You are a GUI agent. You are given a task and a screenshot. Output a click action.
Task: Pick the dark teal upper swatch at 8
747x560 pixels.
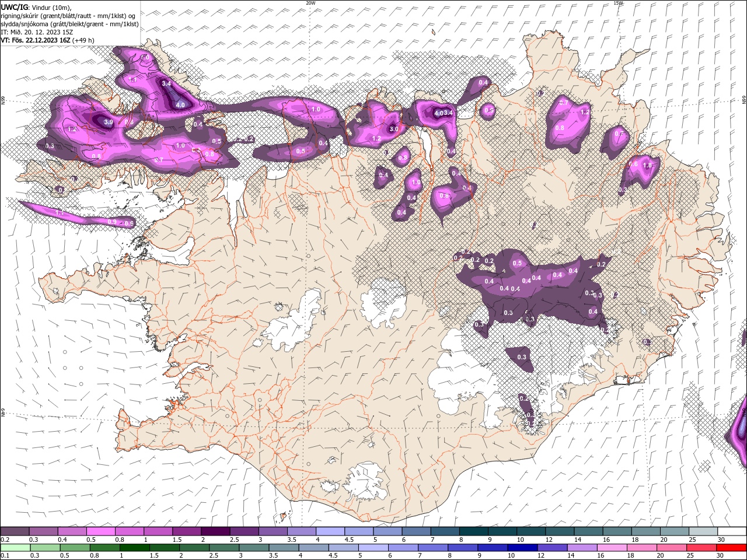[474, 531]
